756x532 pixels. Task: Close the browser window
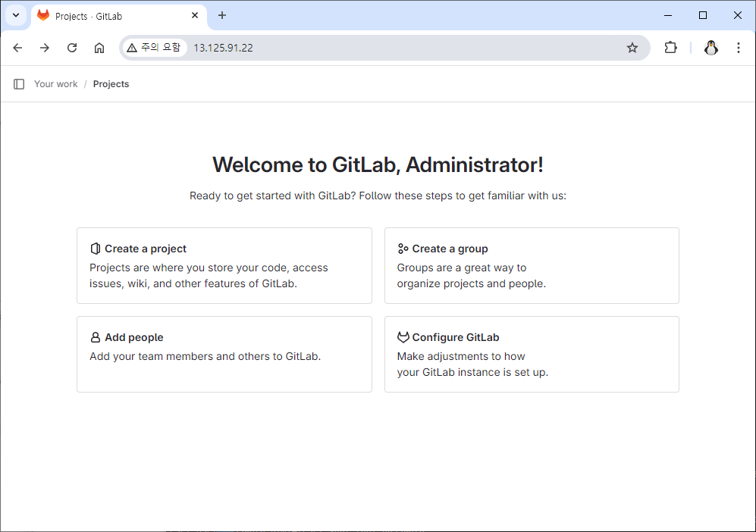(x=738, y=15)
